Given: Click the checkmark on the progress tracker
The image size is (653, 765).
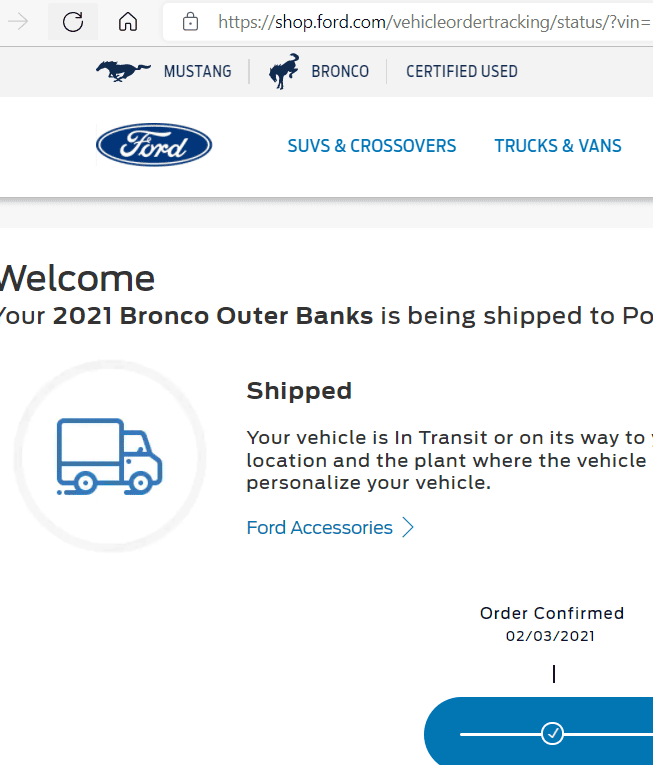Looking at the screenshot, I should click(552, 734).
